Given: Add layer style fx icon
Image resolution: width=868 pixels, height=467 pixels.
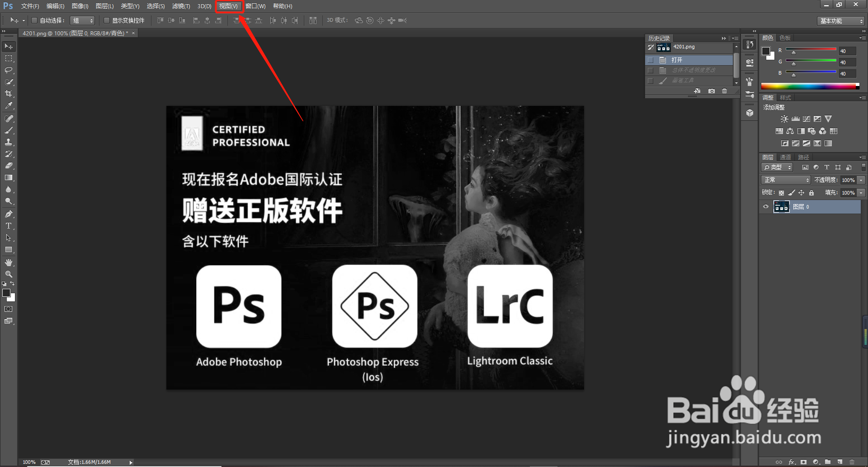Looking at the screenshot, I should (792, 462).
